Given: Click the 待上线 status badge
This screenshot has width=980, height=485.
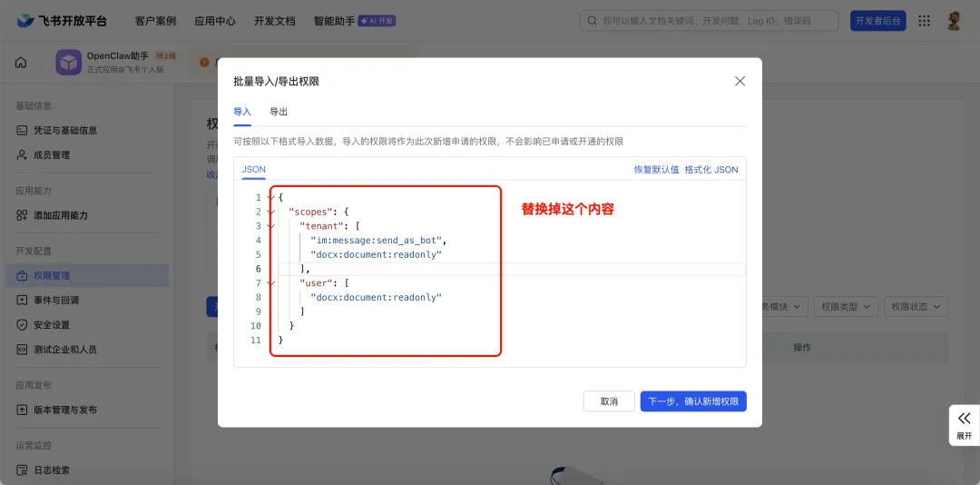Looking at the screenshot, I should [x=166, y=55].
